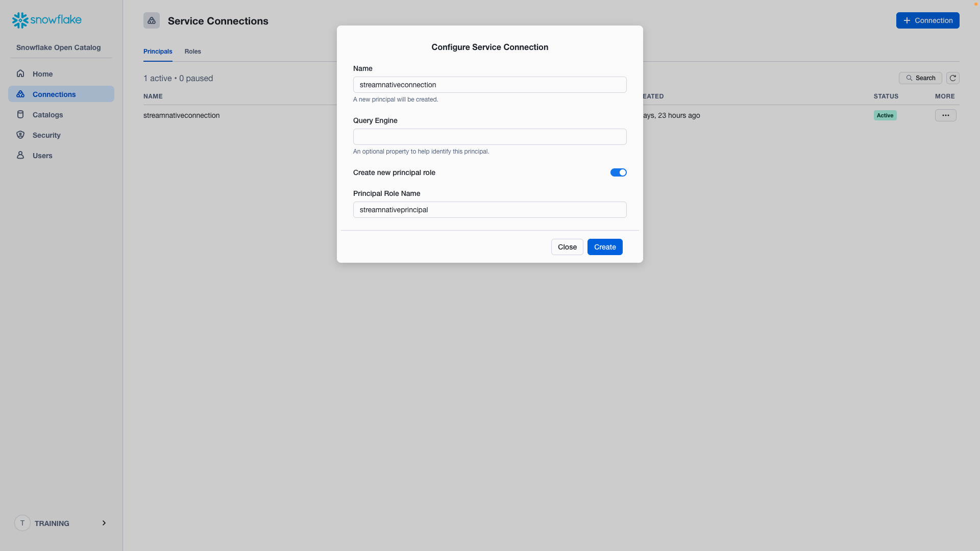Click the Catalogs database icon
This screenshot has width=980, height=551.
pos(20,114)
